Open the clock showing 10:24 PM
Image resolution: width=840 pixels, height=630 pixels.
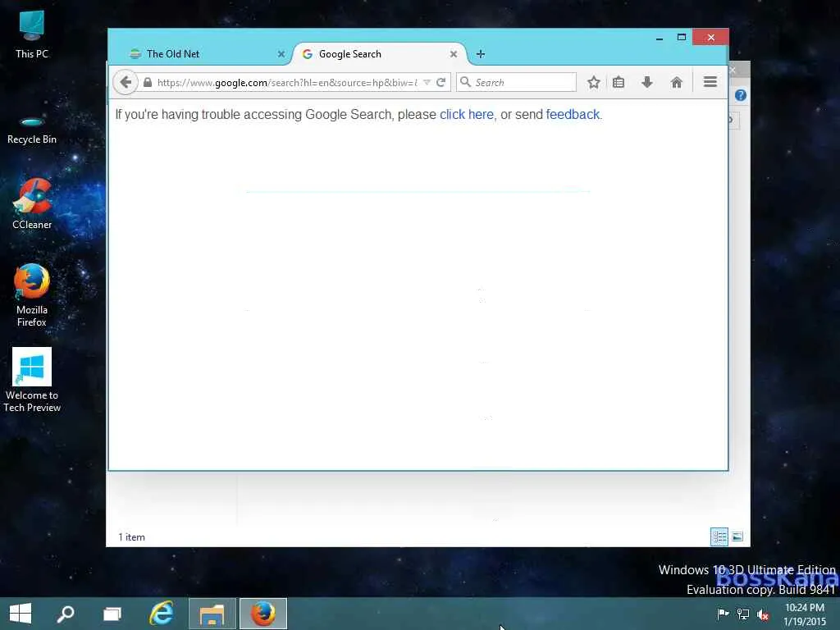point(805,614)
